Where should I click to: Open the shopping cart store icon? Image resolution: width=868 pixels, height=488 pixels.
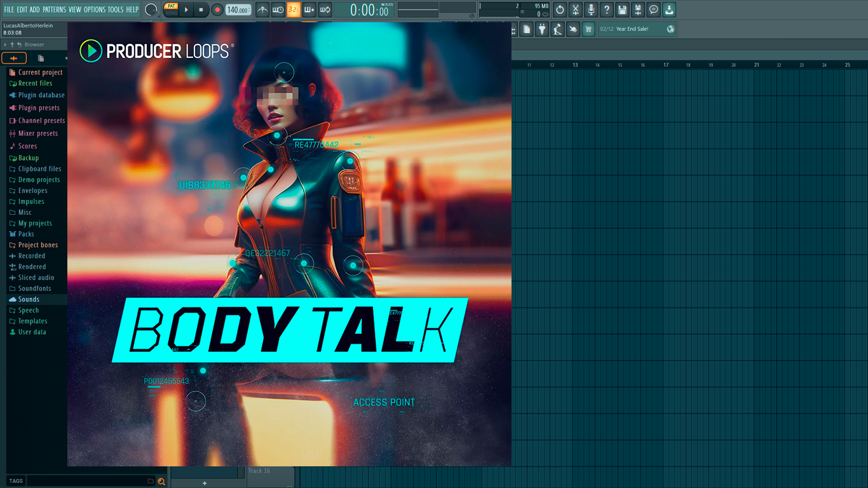point(588,29)
